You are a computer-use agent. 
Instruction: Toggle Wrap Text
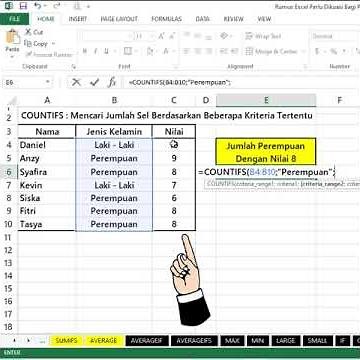pos(263,36)
